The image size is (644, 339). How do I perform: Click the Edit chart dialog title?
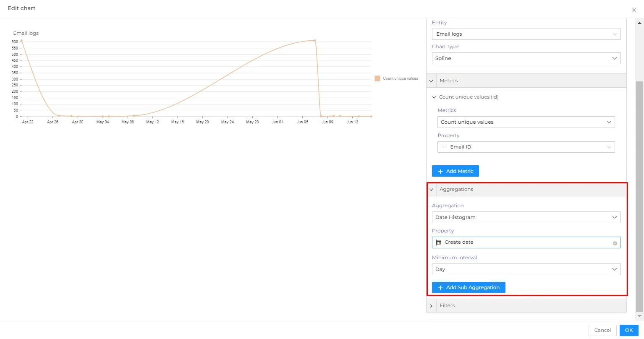click(x=21, y=8)
